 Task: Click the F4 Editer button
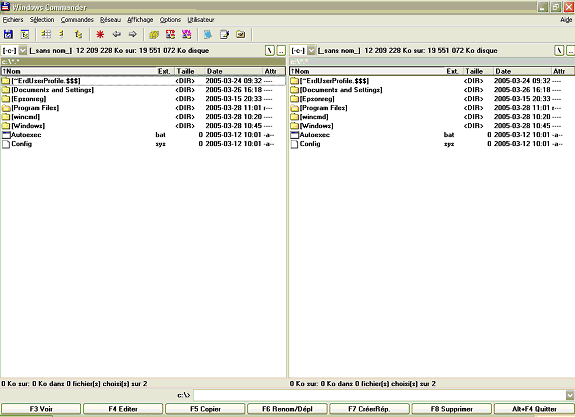pyautogui.click(x=123, y=409)
